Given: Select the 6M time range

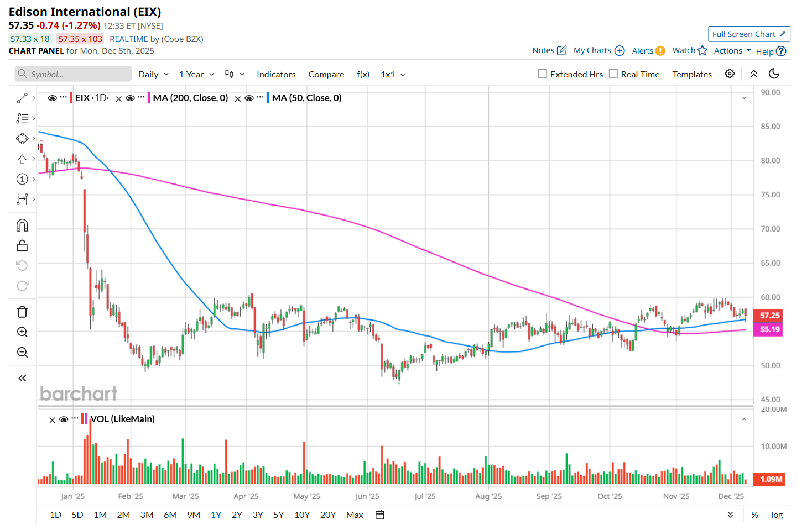Looking at the screenshot, I should 170,515.
